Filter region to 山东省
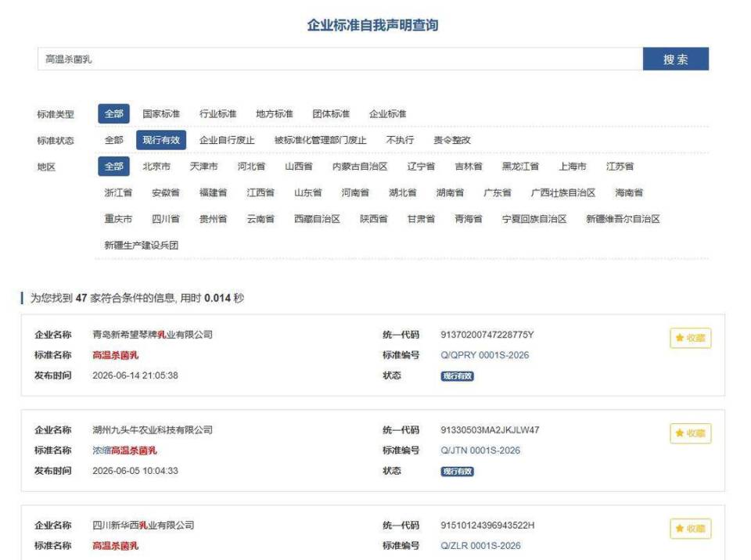This screenshot has width=751, height=560. (x=308, y=193)
